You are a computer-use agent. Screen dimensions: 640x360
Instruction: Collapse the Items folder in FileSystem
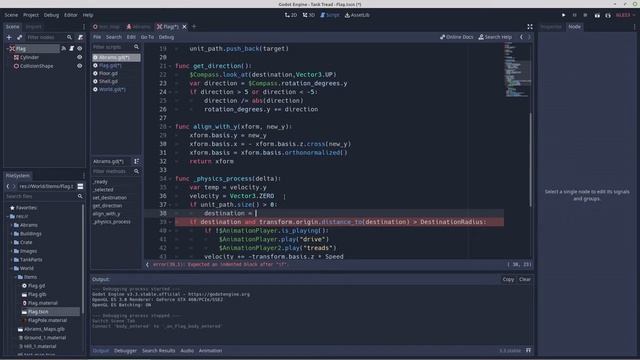16,277
